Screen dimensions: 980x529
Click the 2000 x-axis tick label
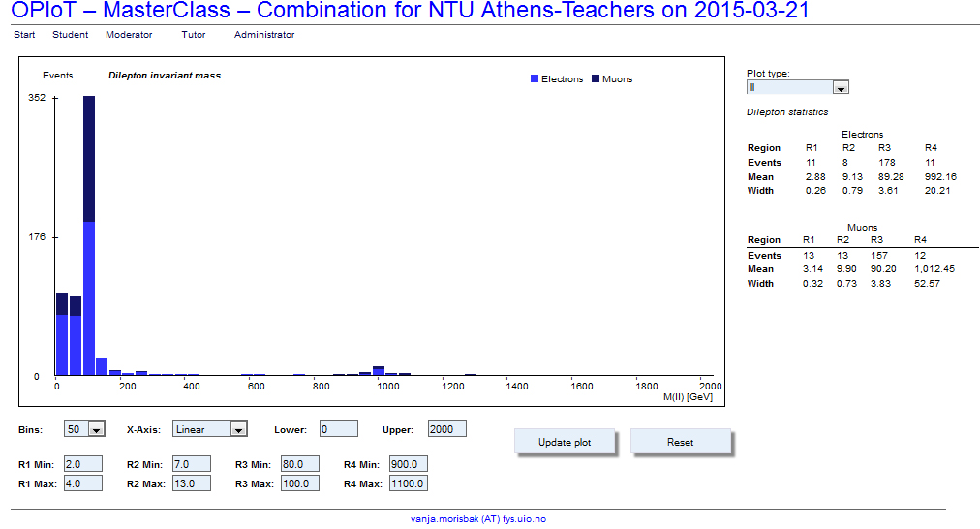coord(711,386)
